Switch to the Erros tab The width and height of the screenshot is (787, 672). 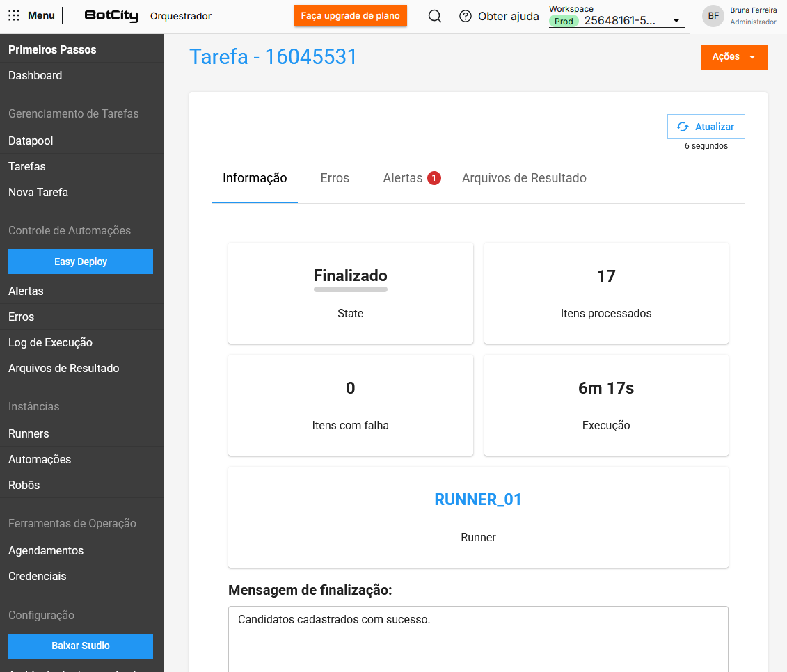pos(335,178)
